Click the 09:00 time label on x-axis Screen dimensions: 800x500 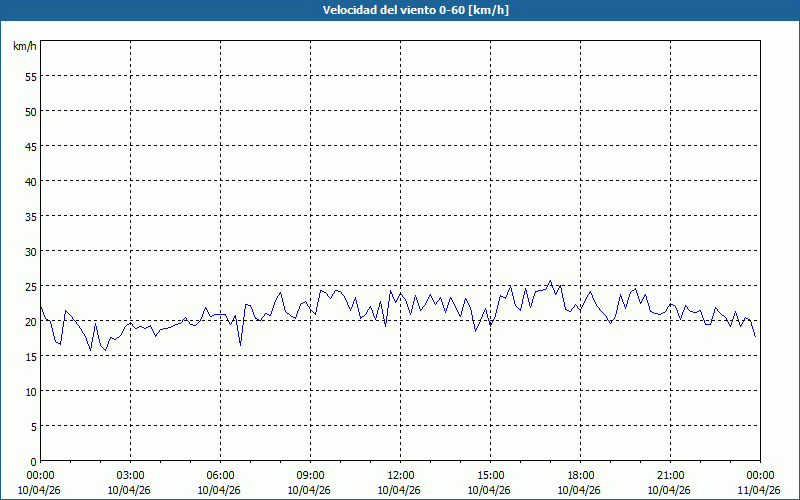click(310, 475)
